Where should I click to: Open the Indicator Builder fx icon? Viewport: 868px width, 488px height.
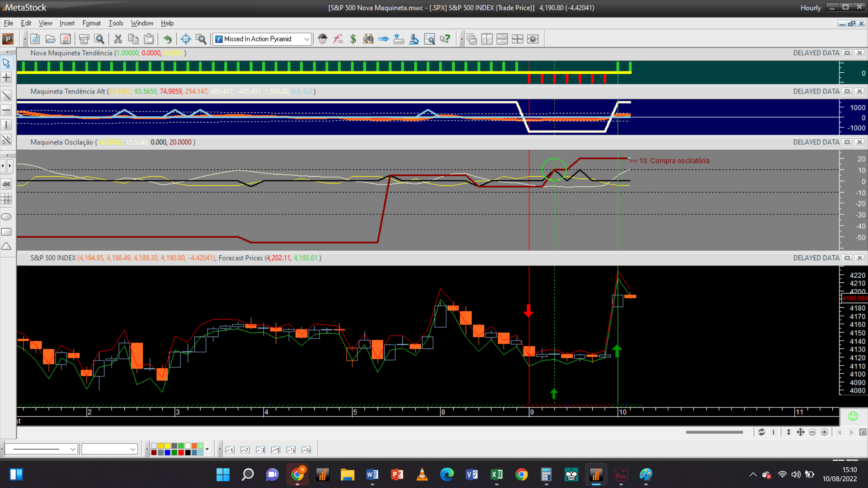coord(338,39)
